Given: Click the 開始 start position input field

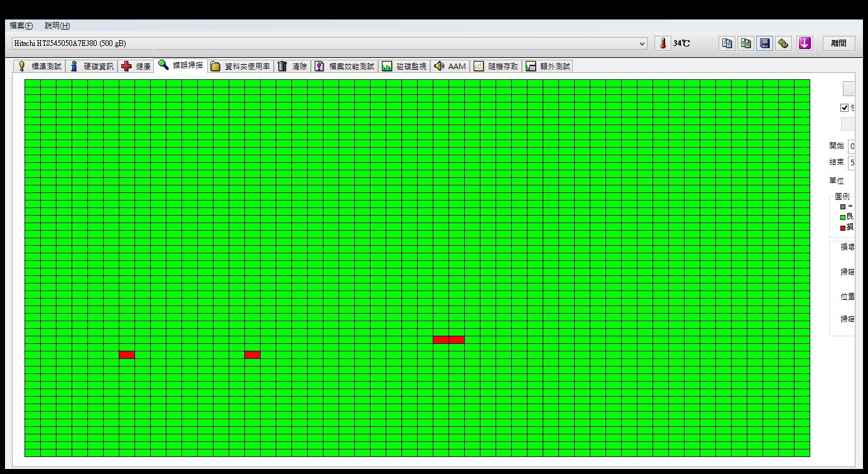Looking at the screenshot, I should 852,146.
